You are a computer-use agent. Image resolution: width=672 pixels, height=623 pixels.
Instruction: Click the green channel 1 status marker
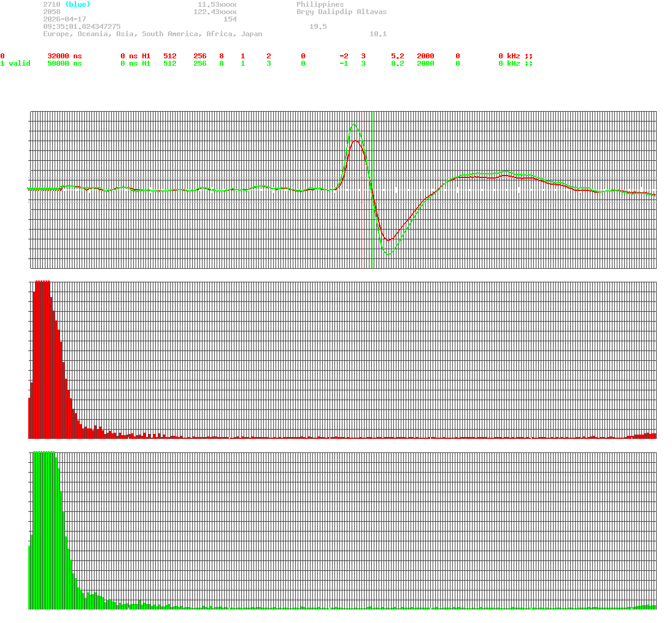(3, 63)
